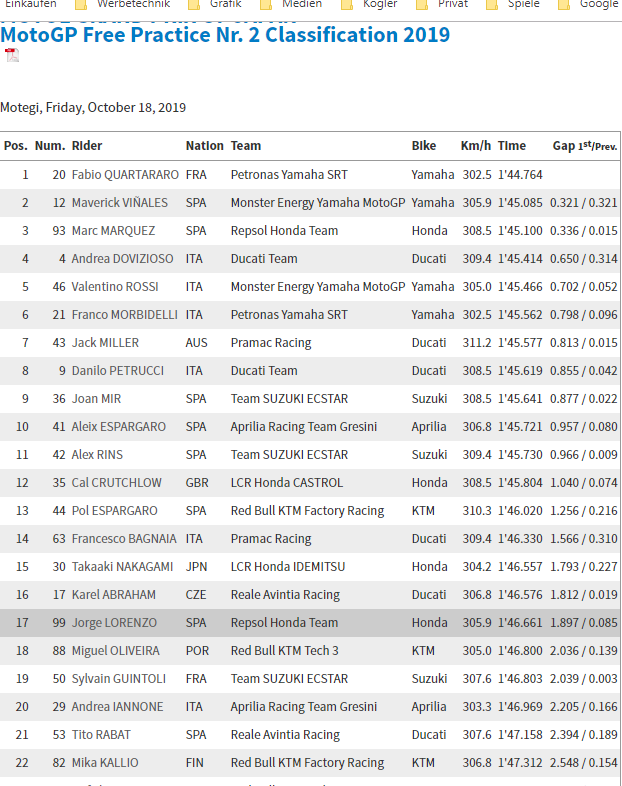Click rider name Tito RABAT

(101, 735)
